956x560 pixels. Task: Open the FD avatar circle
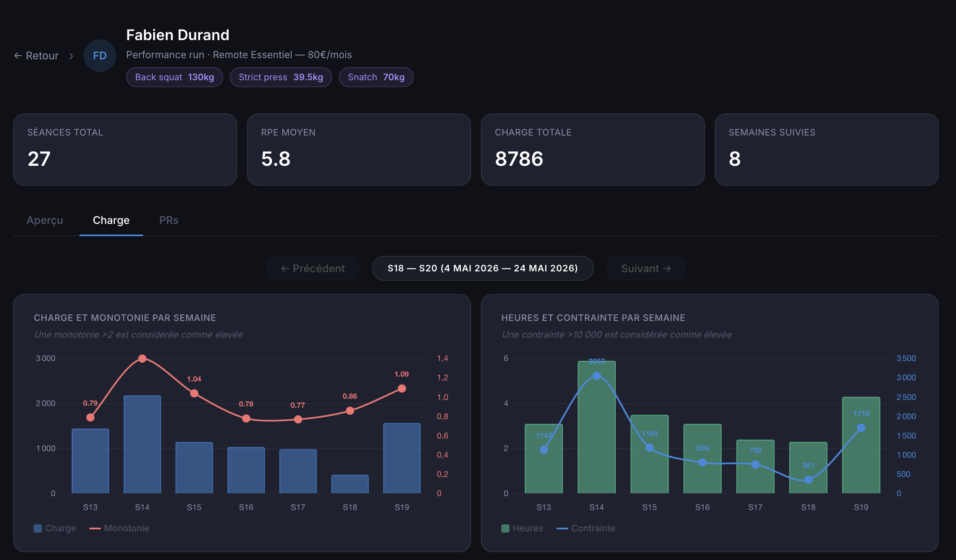click(x=100, y=56)
